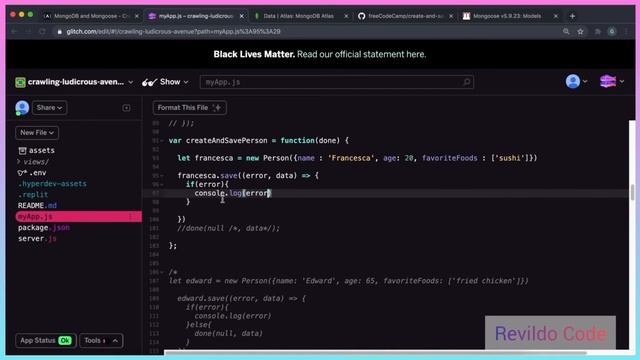Close the Mongoose Models browser tab
The image size is (640, 360).
(556, 16)
